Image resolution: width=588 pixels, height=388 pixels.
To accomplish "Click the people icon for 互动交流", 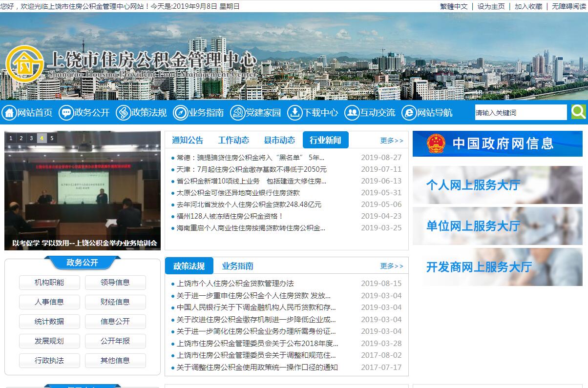I will (352, 113).
